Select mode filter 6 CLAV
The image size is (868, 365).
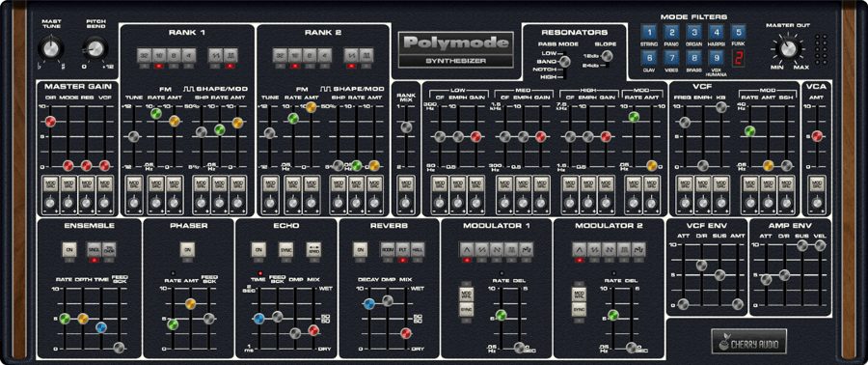[x=649, y=58]
